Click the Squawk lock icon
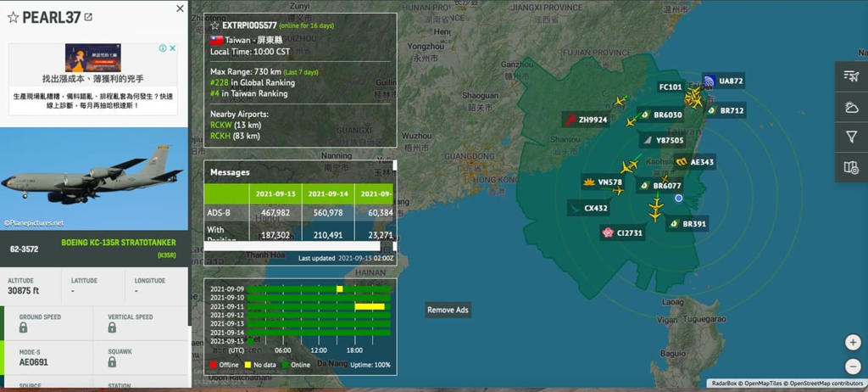 (113, 362)
